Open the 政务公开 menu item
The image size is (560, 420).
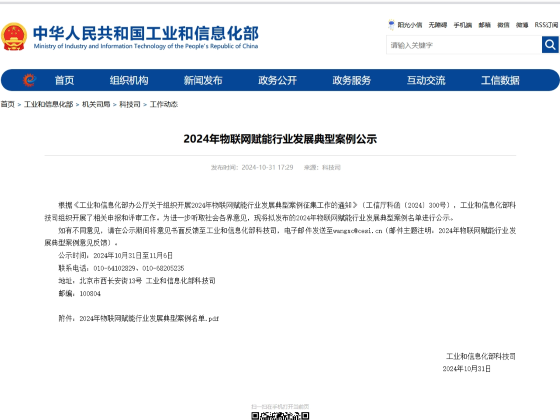point(278,80)
